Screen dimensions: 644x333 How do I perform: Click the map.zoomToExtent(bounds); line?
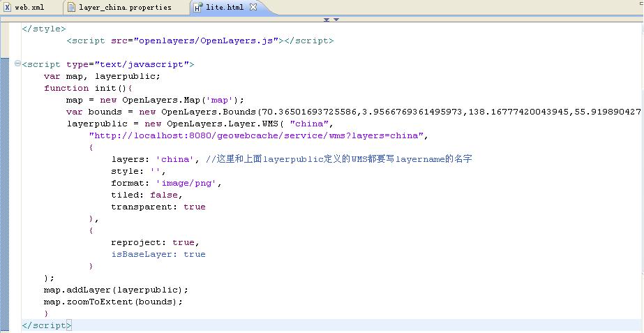point(113,302)
